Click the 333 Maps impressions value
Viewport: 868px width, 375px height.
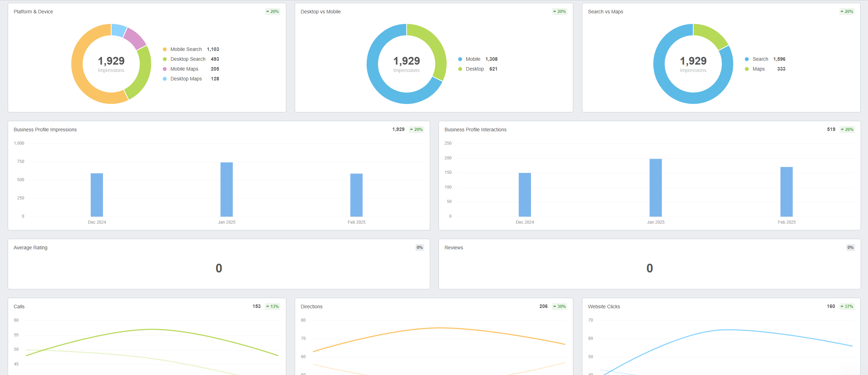pos(781,69)
